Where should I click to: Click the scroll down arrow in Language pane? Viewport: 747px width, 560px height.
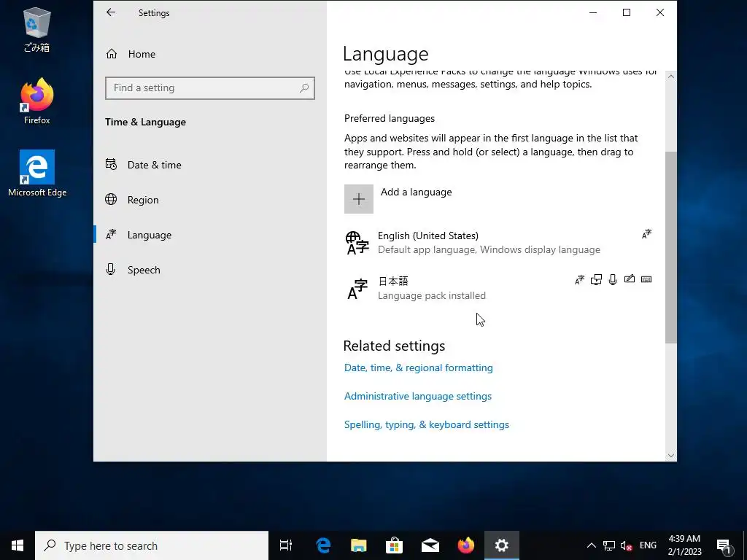point(671,456)
